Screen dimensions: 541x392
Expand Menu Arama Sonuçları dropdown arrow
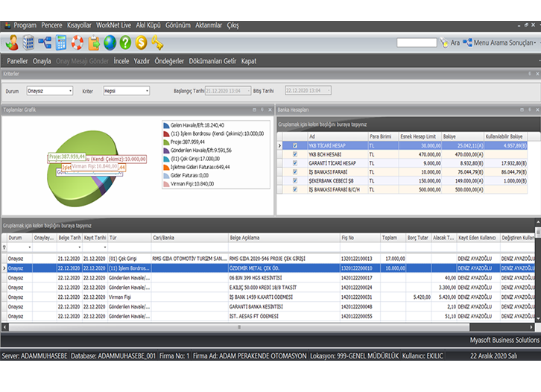coord(535,42)
